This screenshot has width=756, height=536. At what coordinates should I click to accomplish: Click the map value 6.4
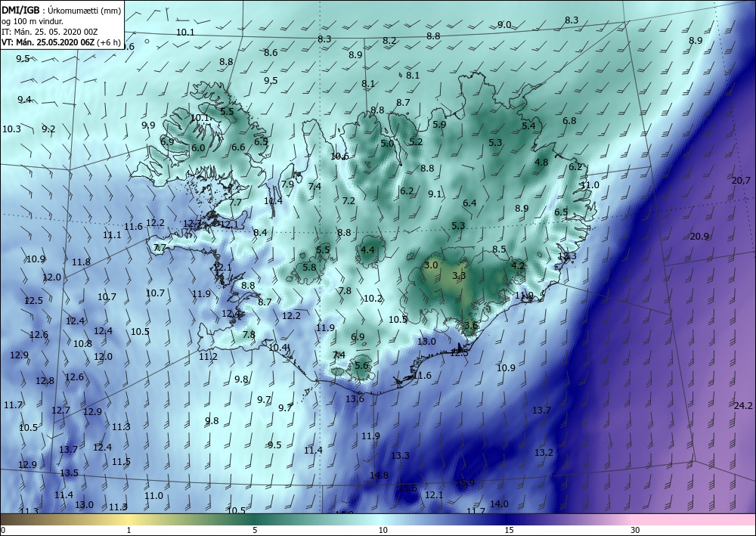pos(469,203)
